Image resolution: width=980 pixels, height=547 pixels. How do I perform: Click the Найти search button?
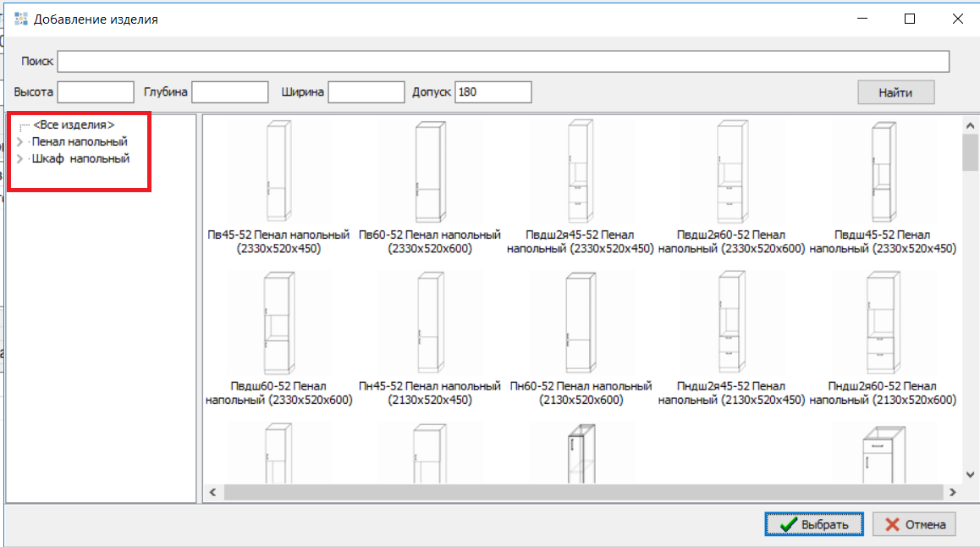tap(895, 92)
